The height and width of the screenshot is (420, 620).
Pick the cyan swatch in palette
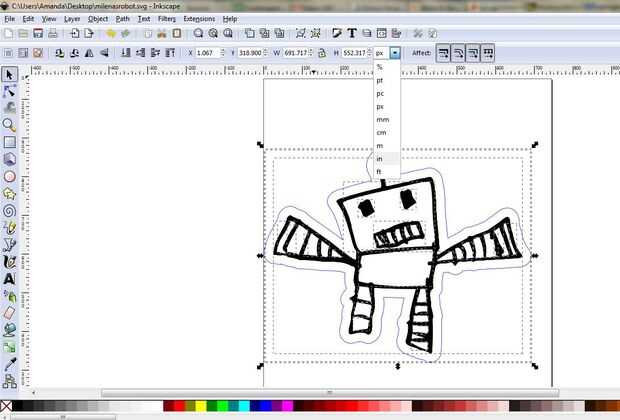(x=244, y=406)
